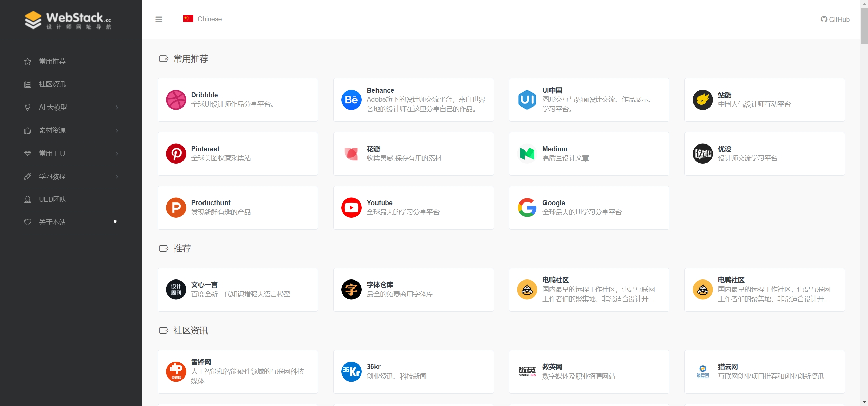Click text 互联网创业项目推荐和创业创新资讯
868x406 pixels.
(x=771, y=376)
